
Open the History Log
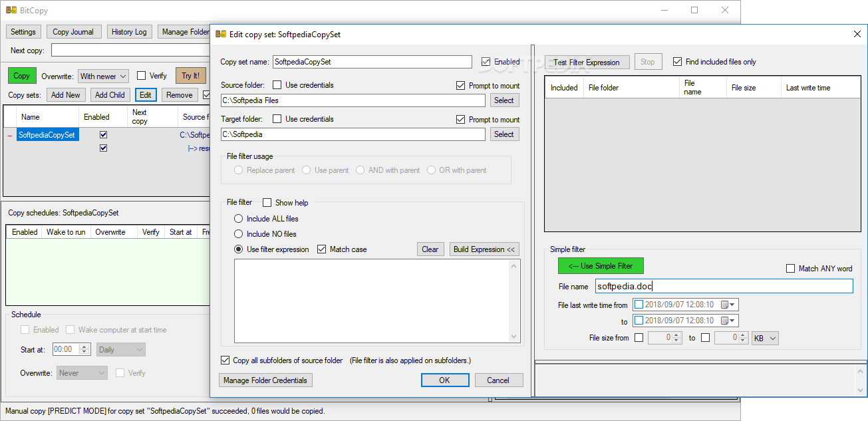(x=129, y=32)
